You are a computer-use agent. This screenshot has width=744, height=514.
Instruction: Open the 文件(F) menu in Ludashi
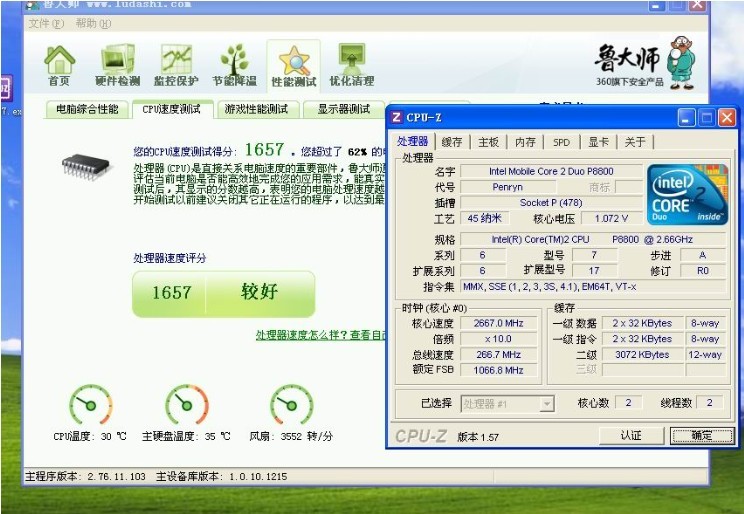pyautogui.click(x=46, y=23)
